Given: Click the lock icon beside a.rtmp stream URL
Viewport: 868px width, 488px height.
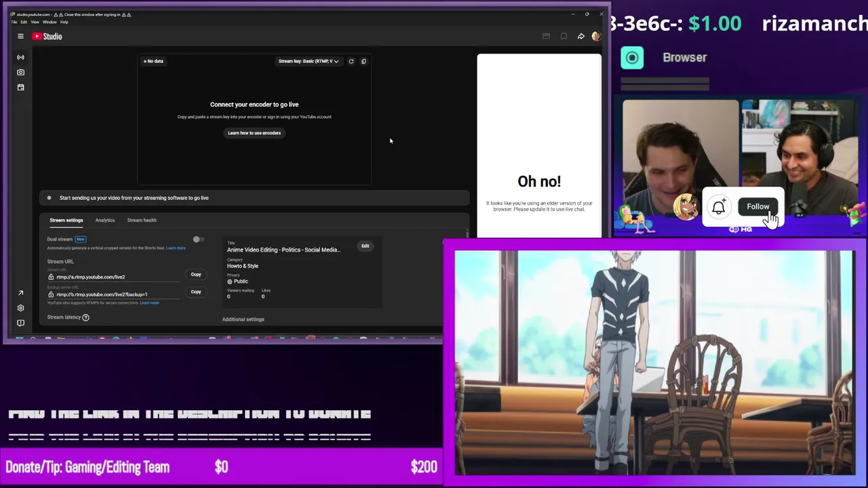Looking at the screenshot, I should (51, 277).
